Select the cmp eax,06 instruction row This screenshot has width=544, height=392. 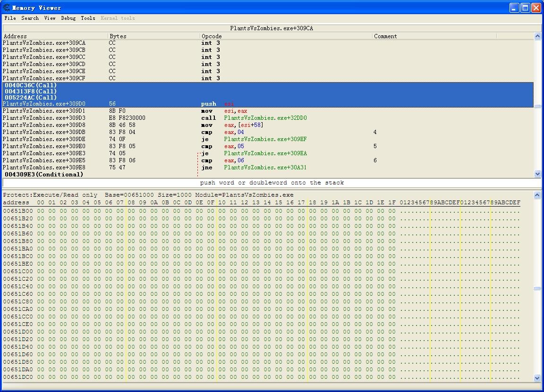coord(268,160)
